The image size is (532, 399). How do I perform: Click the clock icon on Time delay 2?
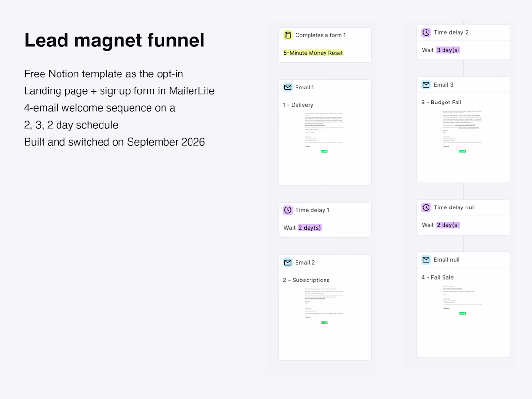tap(426, 32)
